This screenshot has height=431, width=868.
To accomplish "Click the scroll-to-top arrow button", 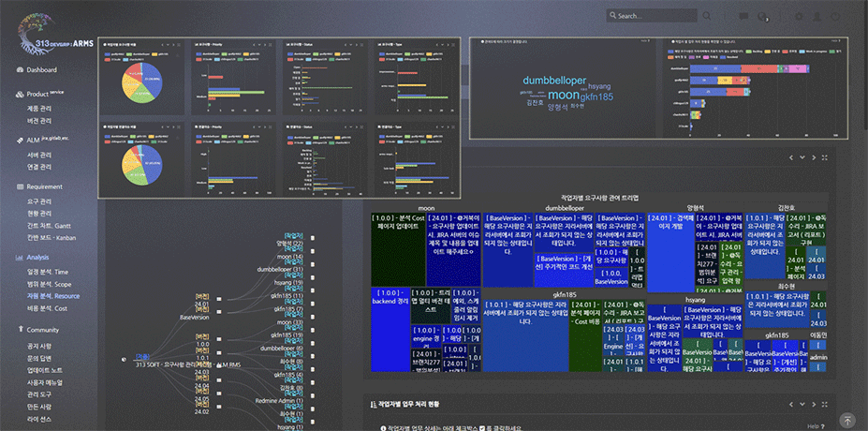I will tap(846, 422).
